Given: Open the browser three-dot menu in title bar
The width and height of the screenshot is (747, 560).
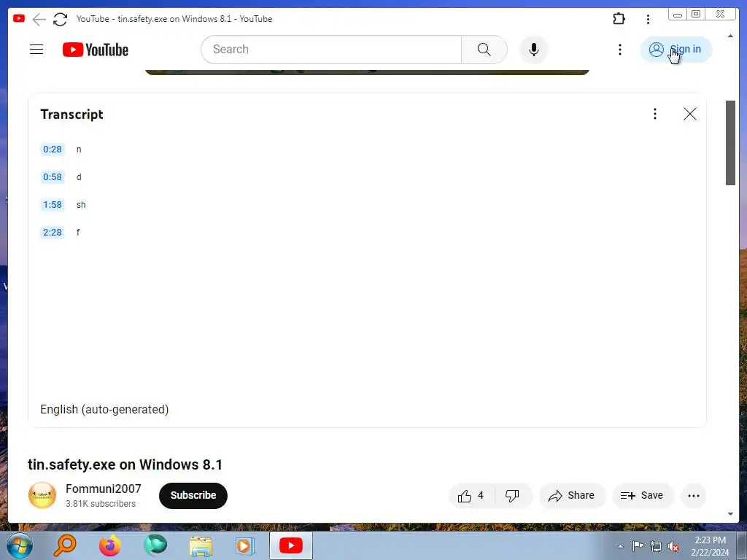Looking at the screenshot, I should (x=648, y=19).
